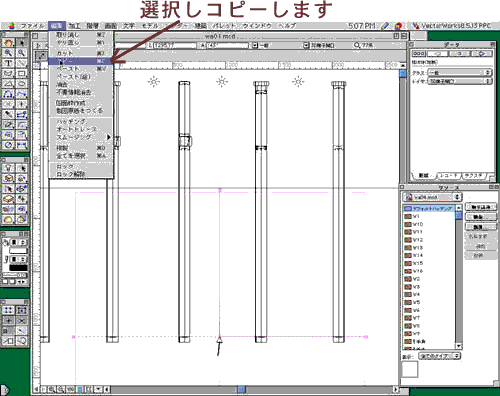The height and width of the screenshot is (396, 500).
Task: Click the pencil icon in the menu bar
Action: pyautogui.click(x=385, y=26)
